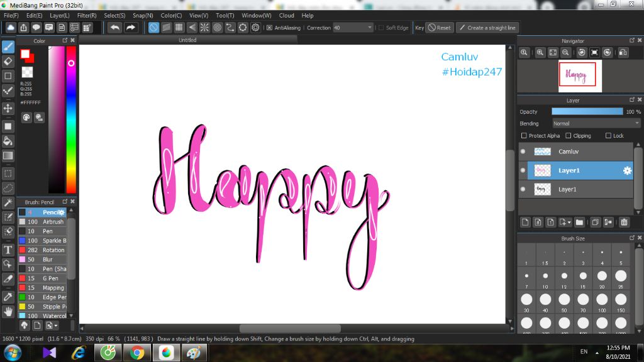
Task: Toggle the Soft Edge checkbox
Action: (x=381, y=28)
